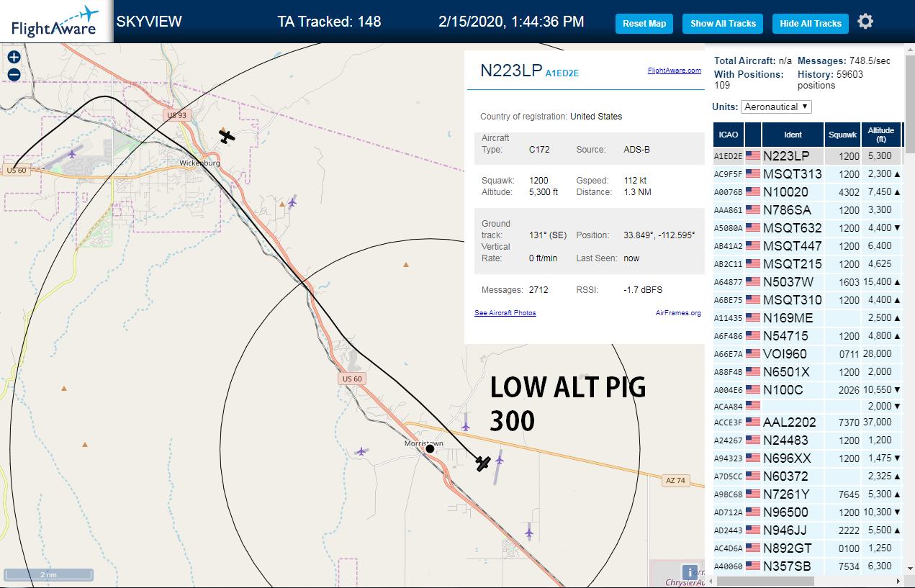Image resolution: width=915 pixels, height=588 pixels.
Task: Select aircraft row N946JJ
Action: (807, 530)
